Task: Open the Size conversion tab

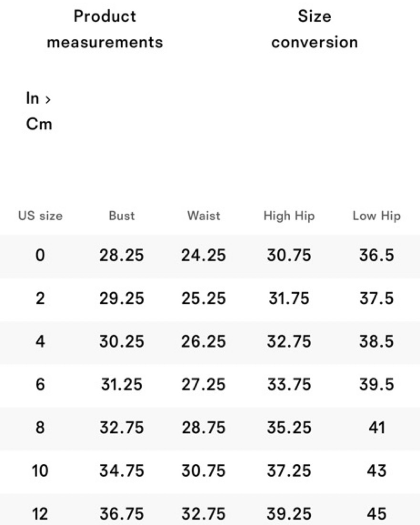Action: tap(315, 29)
